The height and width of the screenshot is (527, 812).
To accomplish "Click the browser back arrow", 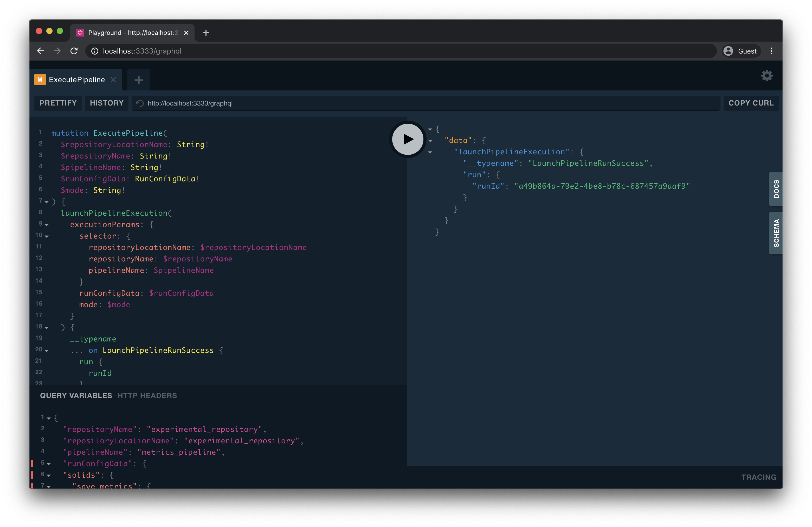I will [40, 51].
